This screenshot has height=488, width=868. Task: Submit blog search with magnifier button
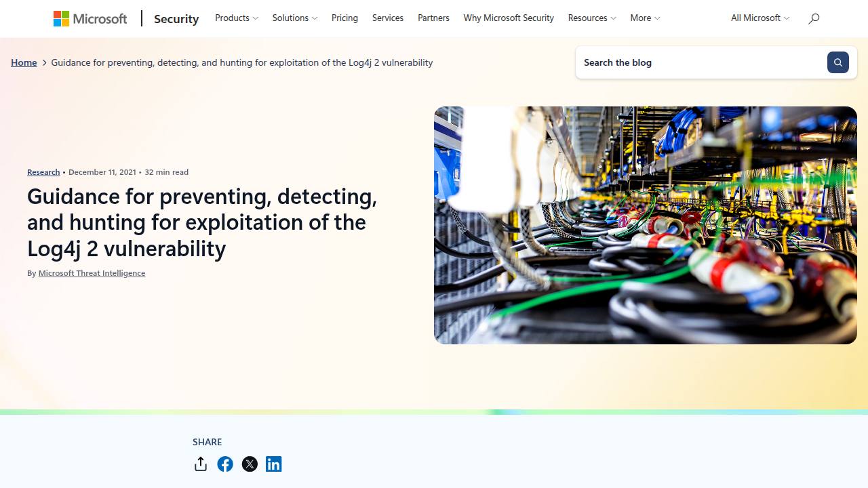(838, 62)
